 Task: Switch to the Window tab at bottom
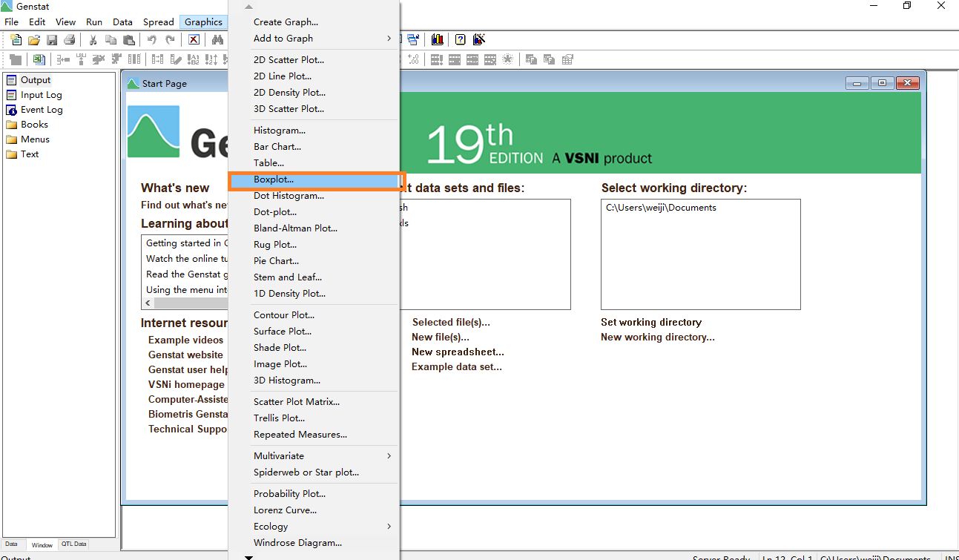pos(42,545)
